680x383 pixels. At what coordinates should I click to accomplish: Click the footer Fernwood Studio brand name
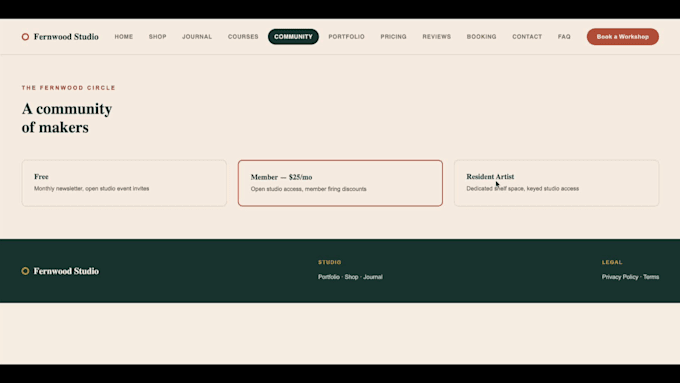(66, 271)
